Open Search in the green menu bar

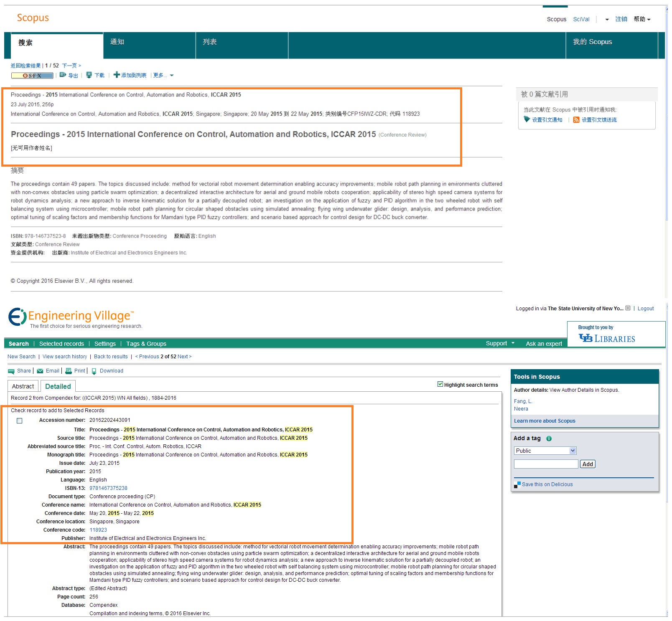[x=19, y=344]
